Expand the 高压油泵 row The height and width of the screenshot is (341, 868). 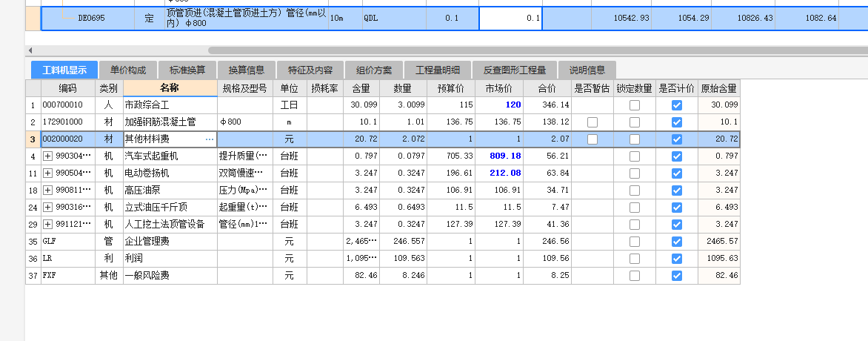(47, 191)
